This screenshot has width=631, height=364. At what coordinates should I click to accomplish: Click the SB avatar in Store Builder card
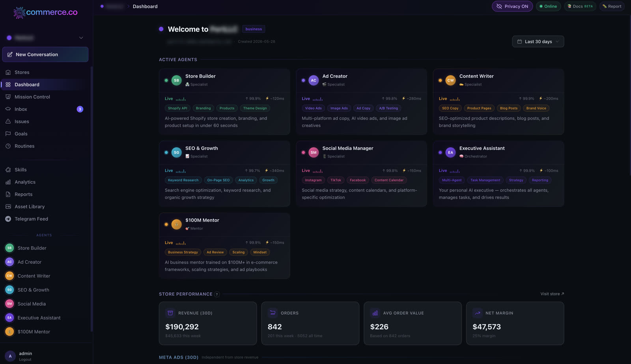point(176,80)
